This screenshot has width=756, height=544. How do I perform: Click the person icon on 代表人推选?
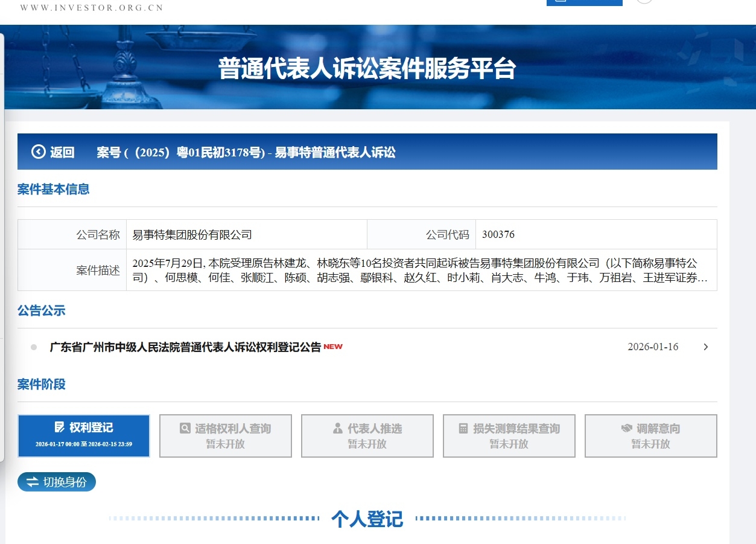tap(337, 428)
